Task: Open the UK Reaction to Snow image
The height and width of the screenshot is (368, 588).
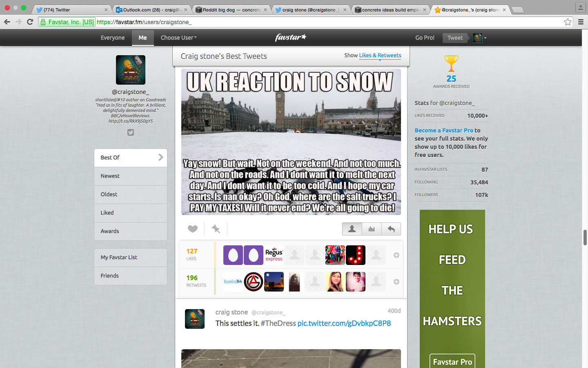Action: 291,142
